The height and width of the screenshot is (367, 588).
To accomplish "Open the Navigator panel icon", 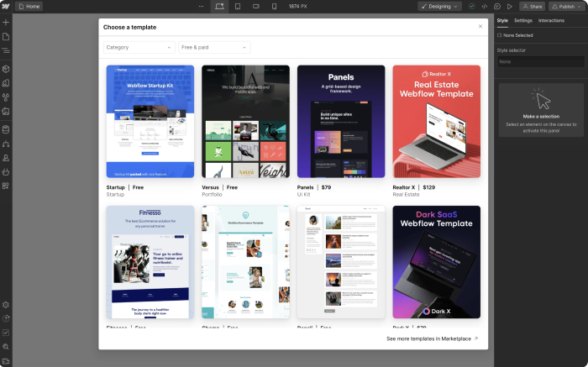I will click(6, 50).
